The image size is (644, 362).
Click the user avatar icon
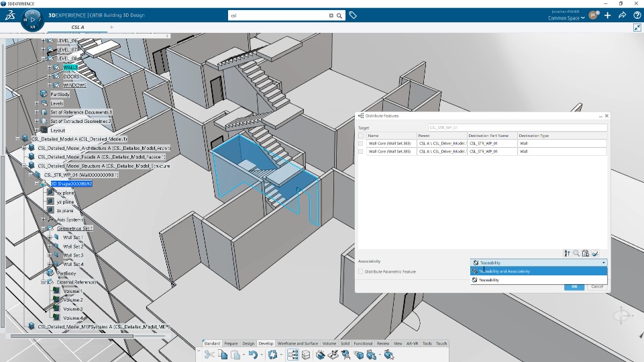pos(592,15)
